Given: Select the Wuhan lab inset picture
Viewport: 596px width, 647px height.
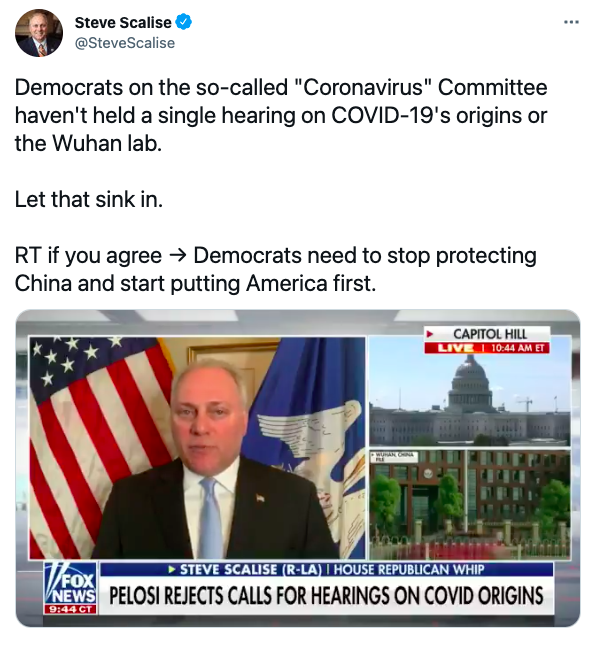Looking at the screenshot, I should (x=470, y=504).
